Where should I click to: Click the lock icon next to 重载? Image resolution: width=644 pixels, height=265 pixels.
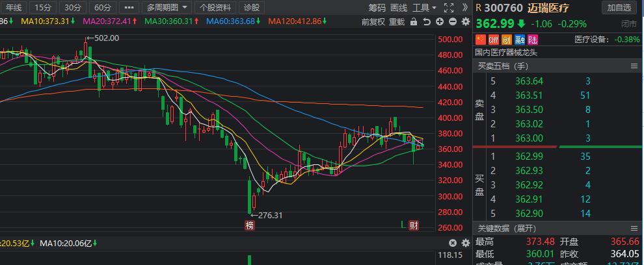[414, 21]
